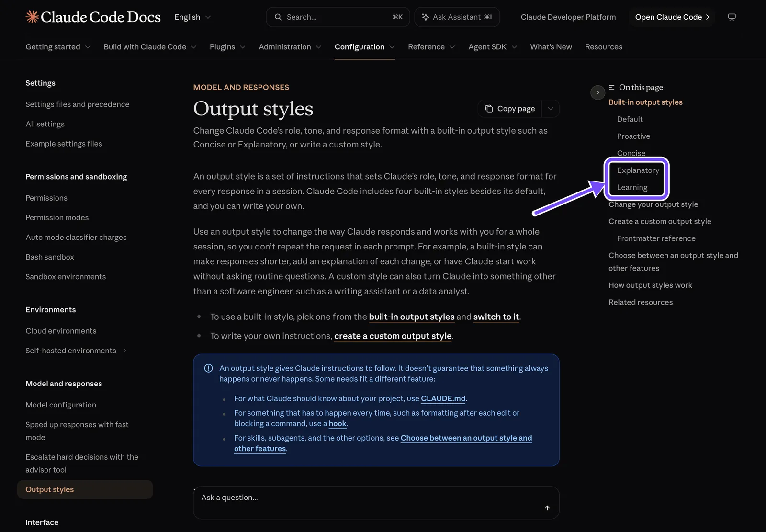Open the Reference menu

[x=431, y=47]
